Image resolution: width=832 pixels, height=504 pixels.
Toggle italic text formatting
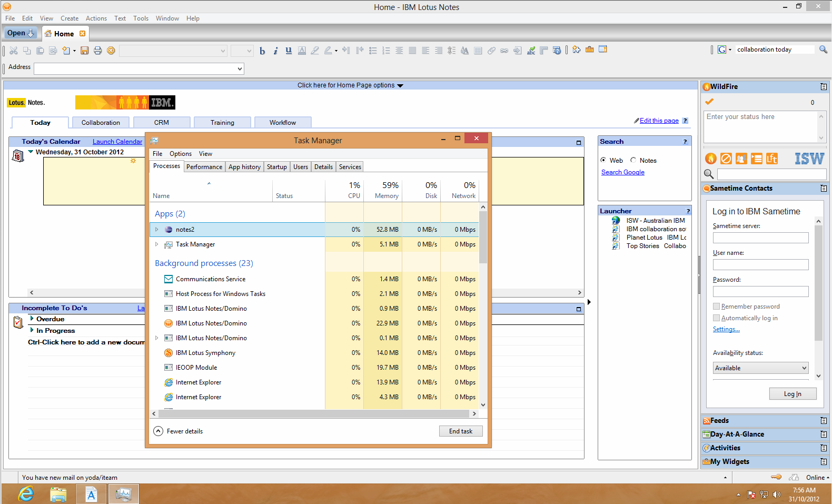pyautogui.click(x=275, y=51)
